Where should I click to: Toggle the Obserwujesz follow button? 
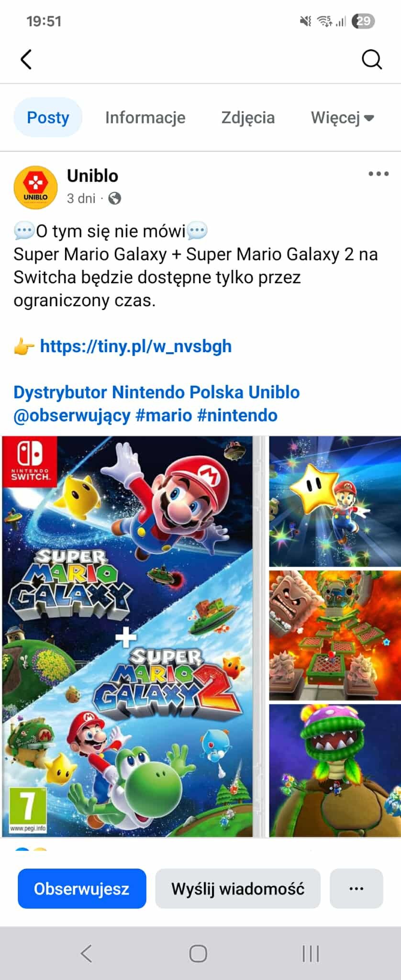tap(82, 889)
